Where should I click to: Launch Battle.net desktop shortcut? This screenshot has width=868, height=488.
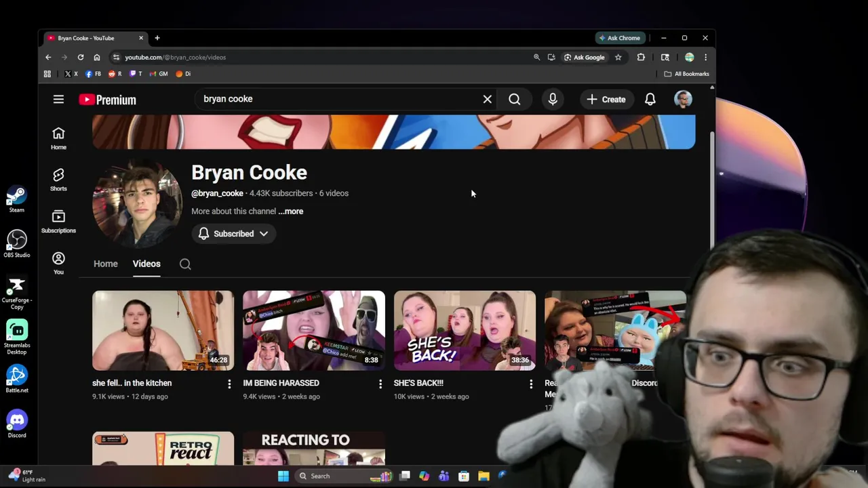coord(17,380)
